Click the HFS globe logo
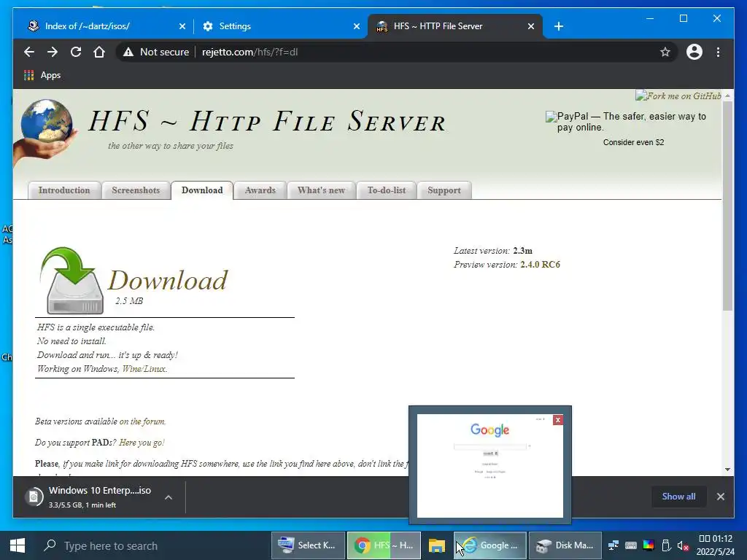 coord(46,131)
